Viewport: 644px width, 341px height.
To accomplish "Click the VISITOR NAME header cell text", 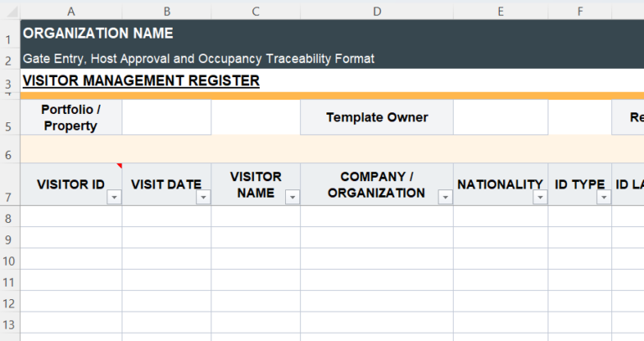I will (256, 184).
